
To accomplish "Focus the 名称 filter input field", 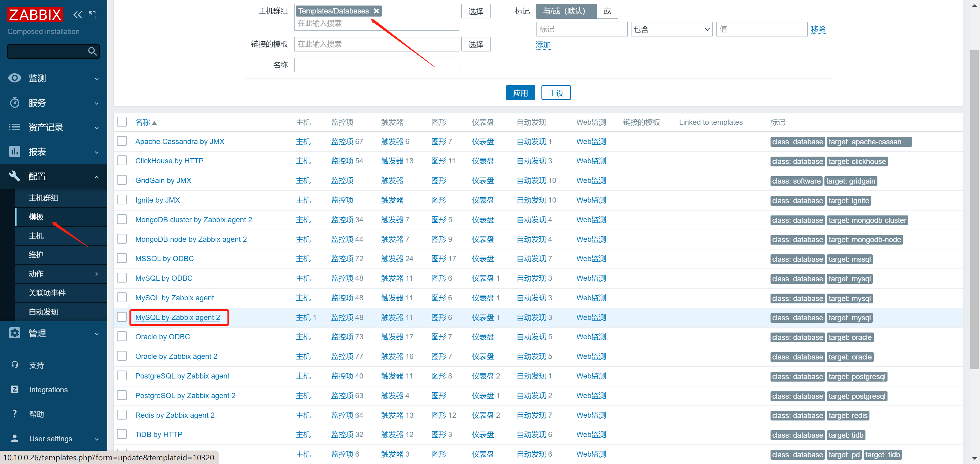I will [376, 65].
